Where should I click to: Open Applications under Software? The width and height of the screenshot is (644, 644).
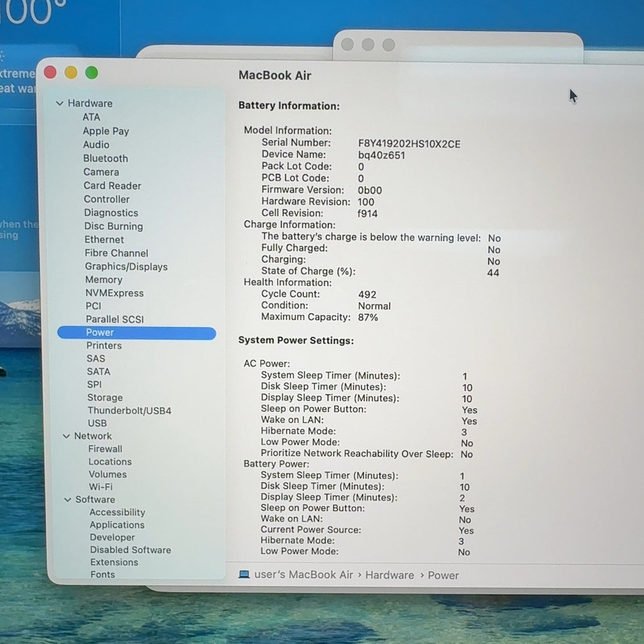pos(117,525)
